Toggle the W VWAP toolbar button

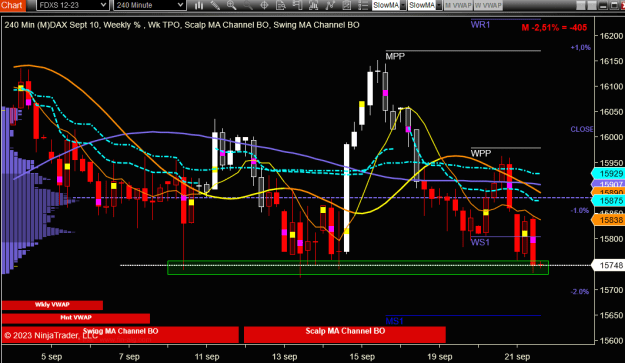coord(488,5)
